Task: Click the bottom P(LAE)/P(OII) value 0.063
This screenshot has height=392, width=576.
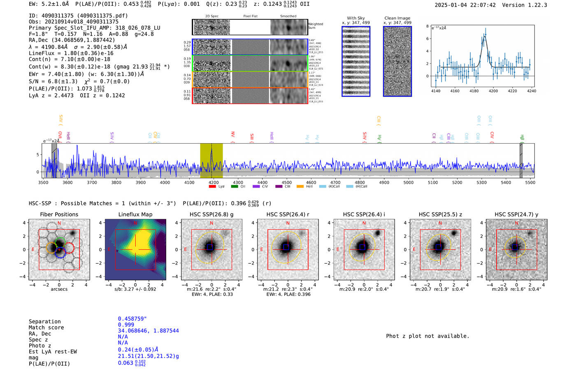Action: (132, 363)
